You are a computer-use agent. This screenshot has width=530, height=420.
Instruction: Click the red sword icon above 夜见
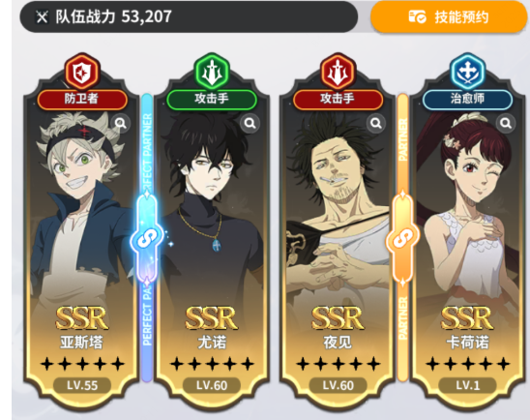click(x=338, y=72)
